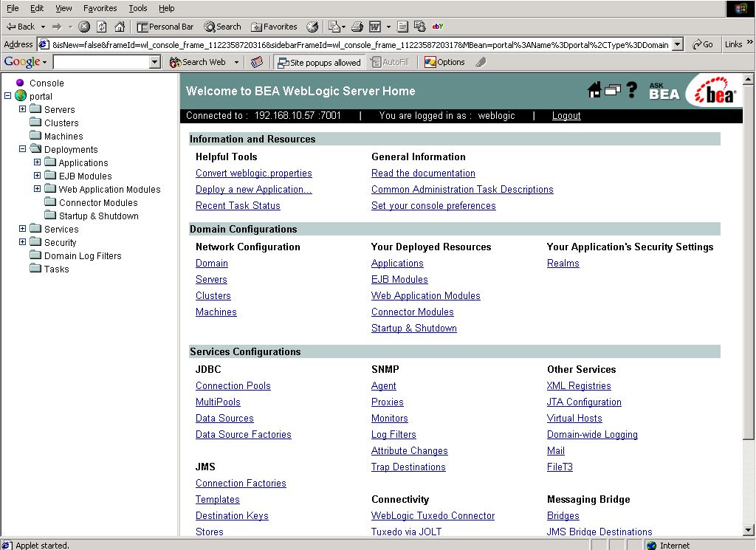756x550 pixels.
Task: Click the bea company logo
Action: [715, 91]
